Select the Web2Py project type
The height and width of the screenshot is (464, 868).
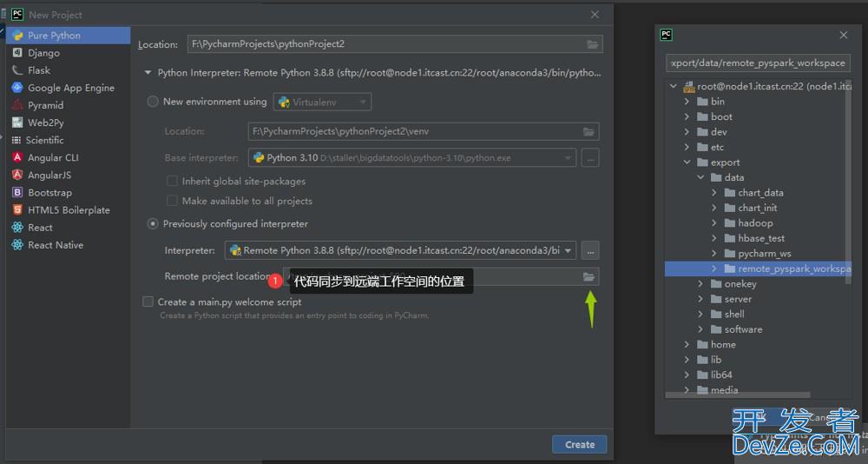tap(45, 123)
